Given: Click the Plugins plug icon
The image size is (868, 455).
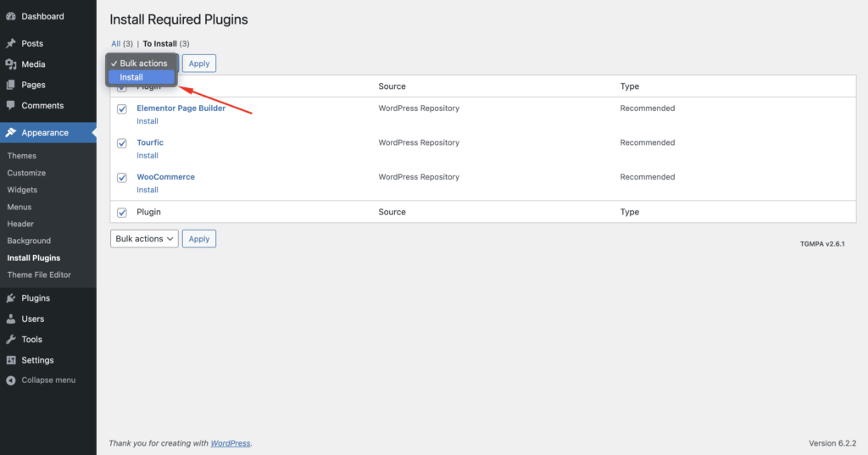Looking at the screenshot, I should pos(11,297).
